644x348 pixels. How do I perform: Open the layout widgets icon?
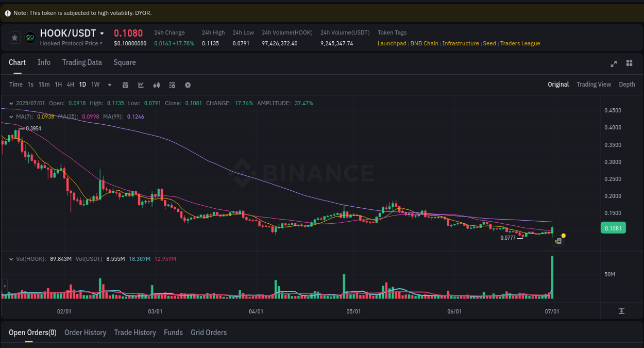tap(629, 63)
